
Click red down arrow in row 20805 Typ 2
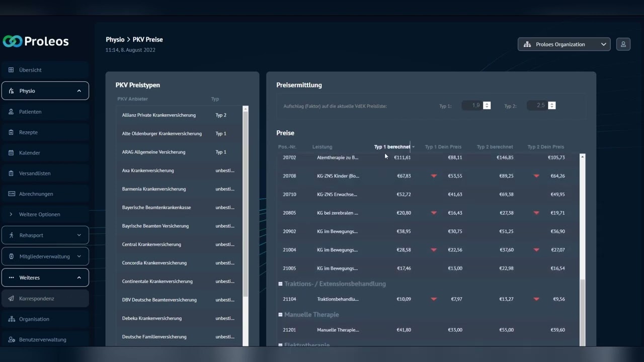[536, 213]
